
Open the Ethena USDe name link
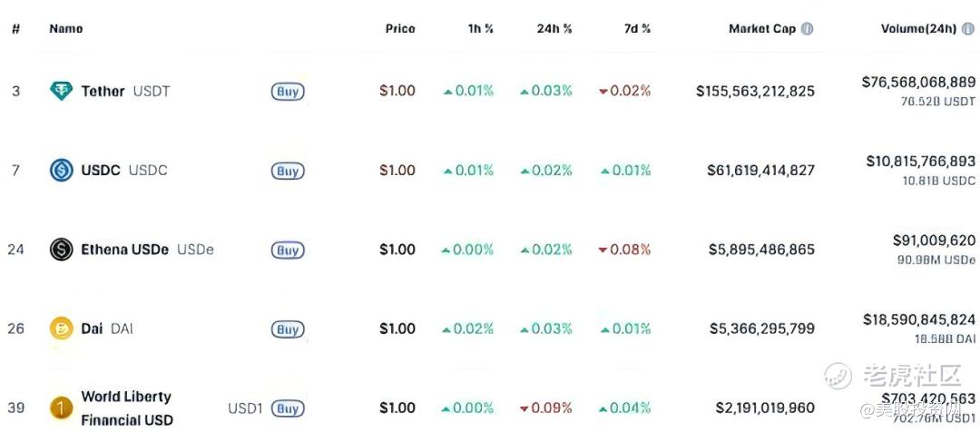click(125, 250)
